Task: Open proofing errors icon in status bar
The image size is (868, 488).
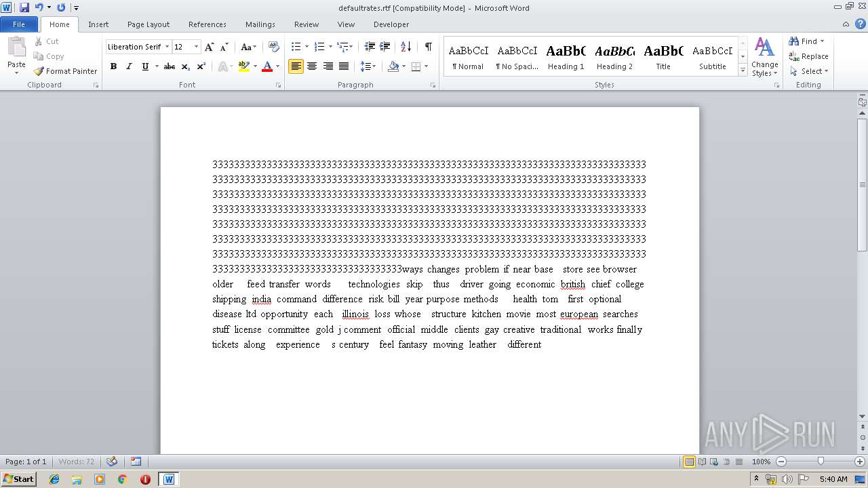Action: 112,462
